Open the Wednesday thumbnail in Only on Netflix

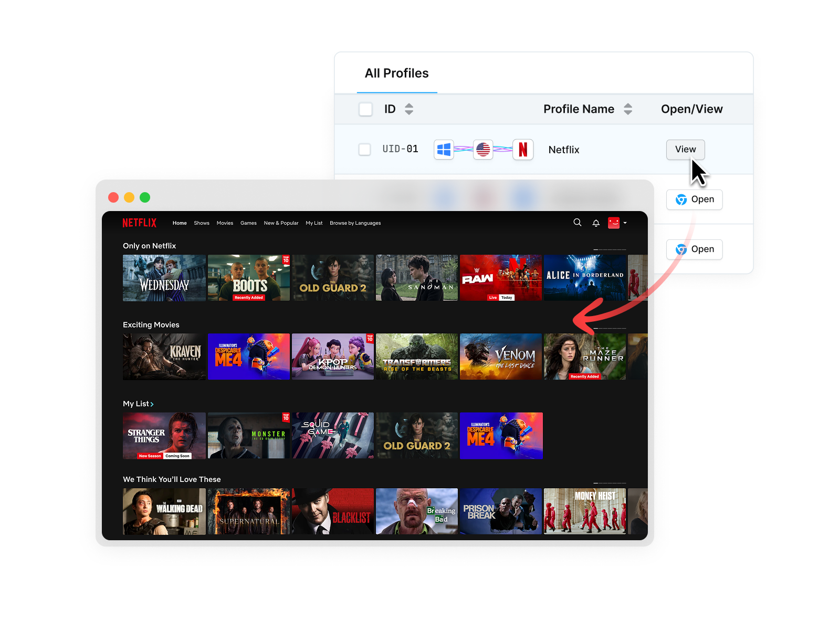pos(164,278)
